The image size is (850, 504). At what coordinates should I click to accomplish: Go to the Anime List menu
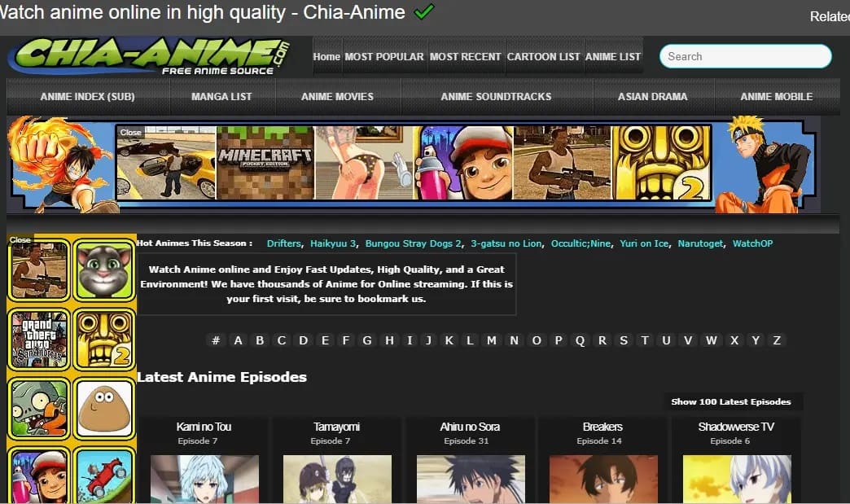coord(613,57)
